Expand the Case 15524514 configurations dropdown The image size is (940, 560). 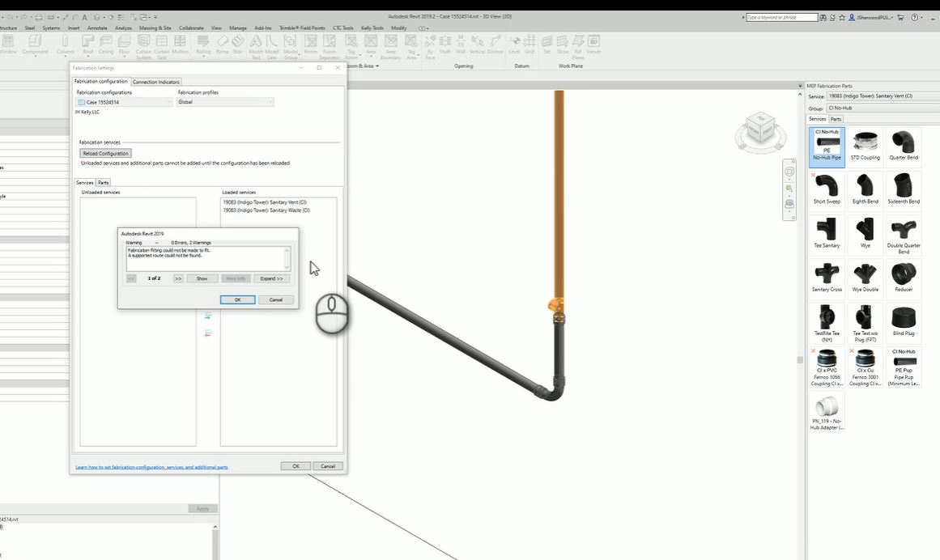click(x=168, y=102)
